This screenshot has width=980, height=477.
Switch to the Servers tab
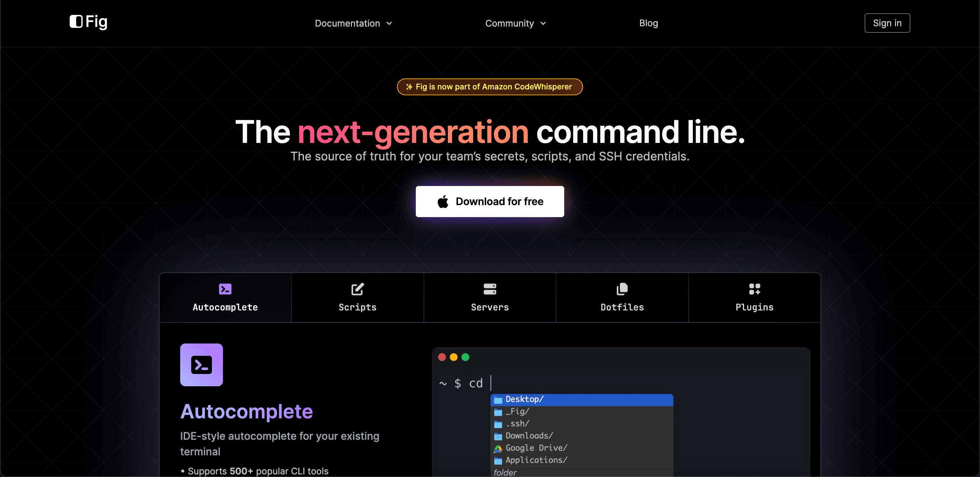(x=490, y=298)
